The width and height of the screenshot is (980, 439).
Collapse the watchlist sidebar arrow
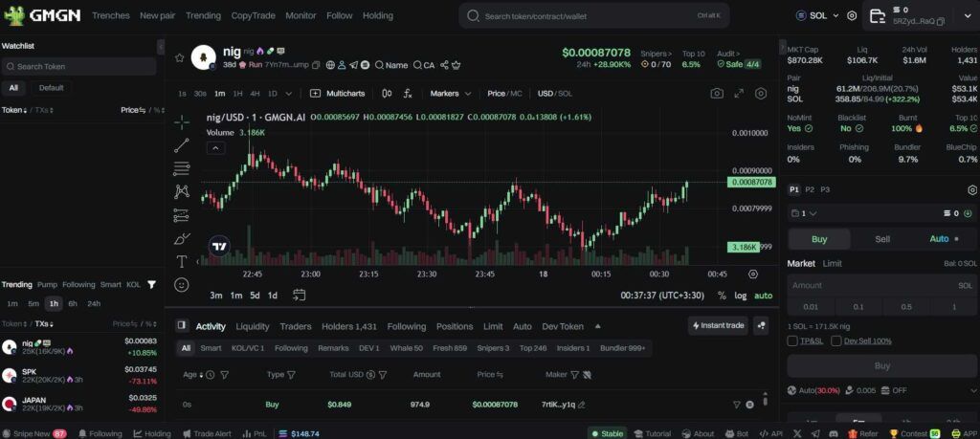161,47
